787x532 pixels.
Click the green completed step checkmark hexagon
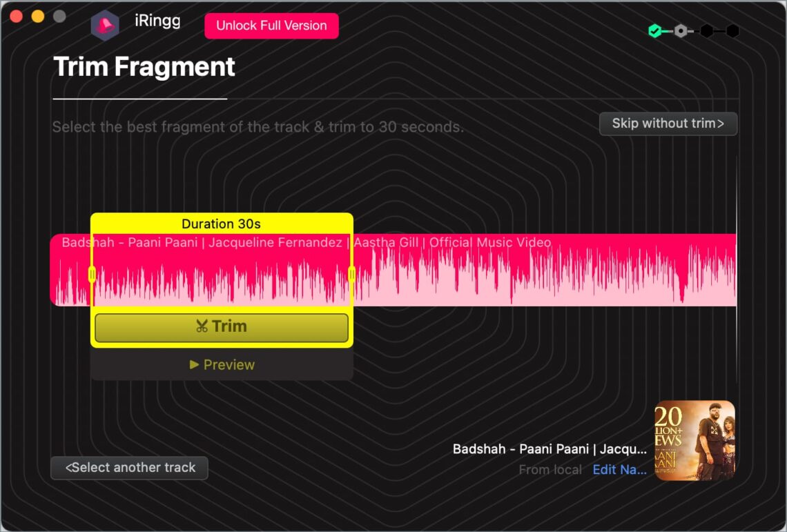tap(654, 30)
